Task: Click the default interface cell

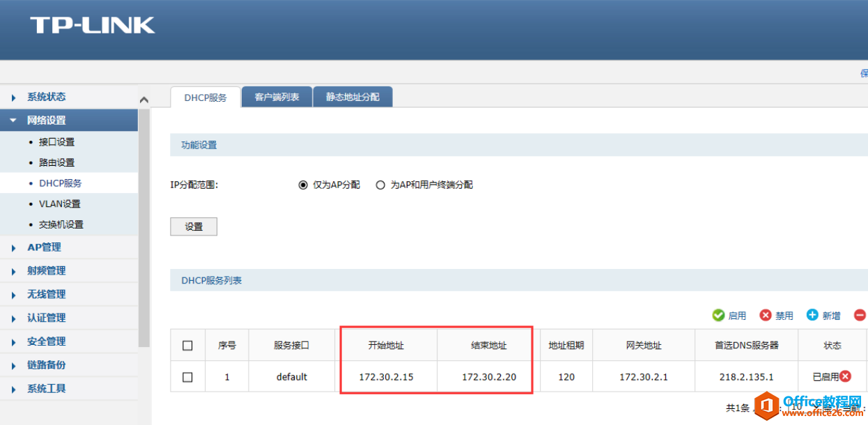Action: pyautogui.click(x=291, y=377)
